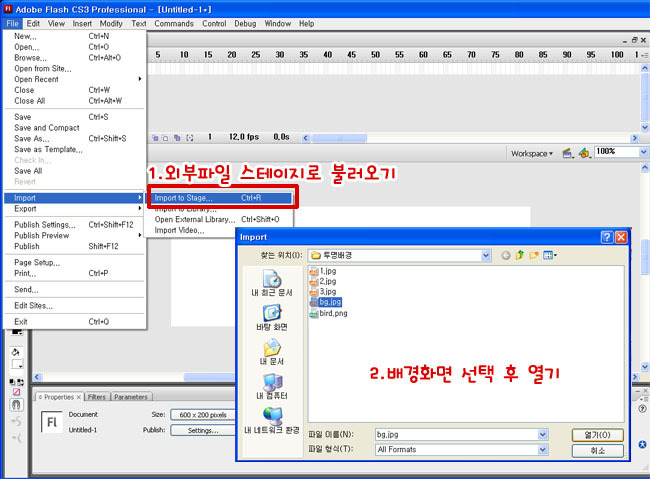Click the Publish Settings... button
This screenshot has width=650, height=479.
(203, 430)
